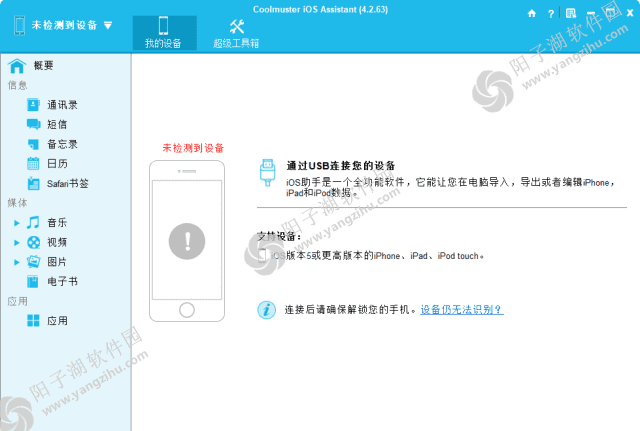
Task: Click the book icon beside 电子书
Action: coord(33,281)
